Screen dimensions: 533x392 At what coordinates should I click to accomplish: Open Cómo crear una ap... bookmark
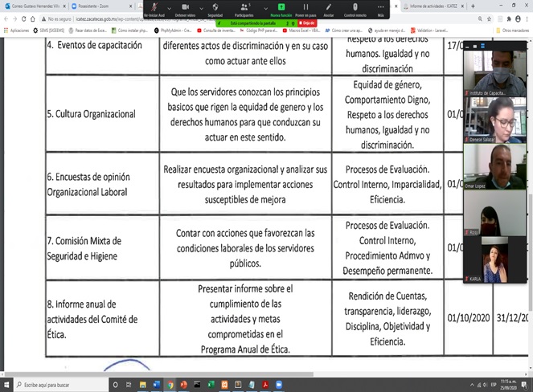[x=343, y=31]
